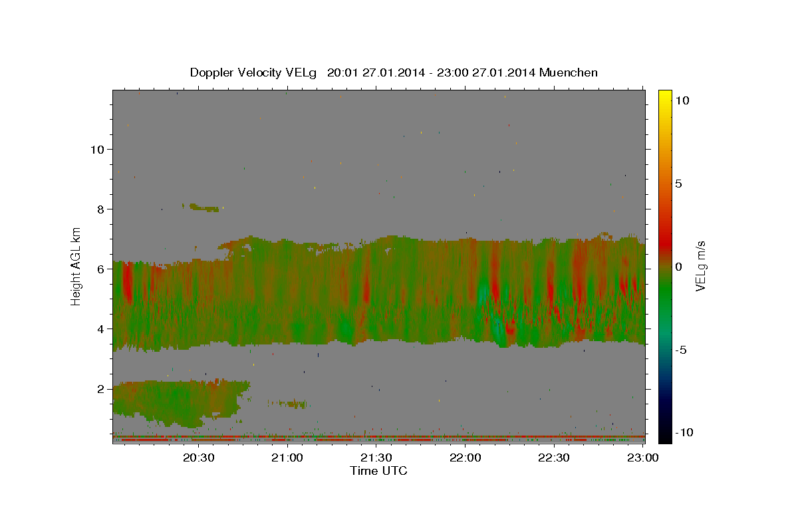The image size is (798, 532).
Task: Click the colorbar value 0 label
Action: pyautogui.click(x=678, y=266)
